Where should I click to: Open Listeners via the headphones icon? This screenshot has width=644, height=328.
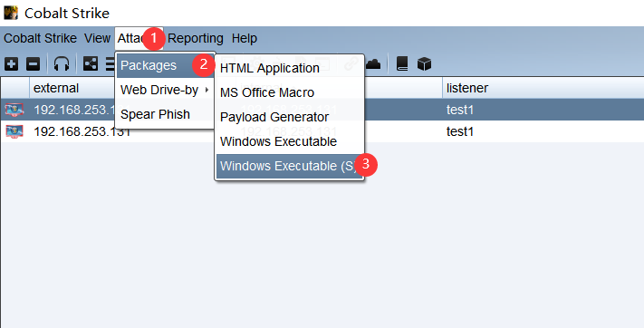pyautogui.click(x=62, y=64)
